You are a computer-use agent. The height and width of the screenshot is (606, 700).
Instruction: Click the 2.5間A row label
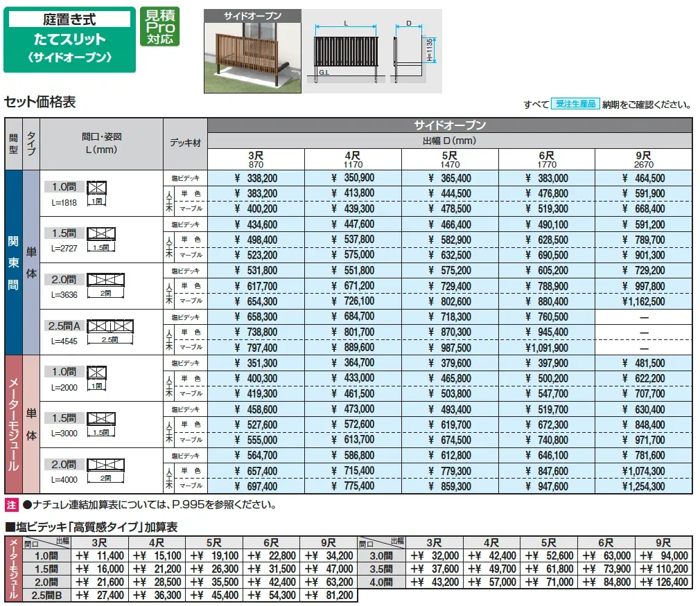tap(64, 326)
